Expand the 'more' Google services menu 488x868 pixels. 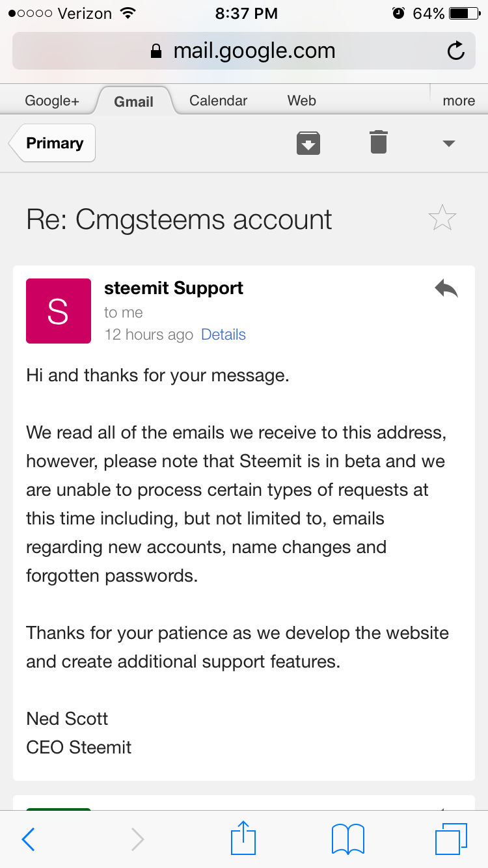459,100
